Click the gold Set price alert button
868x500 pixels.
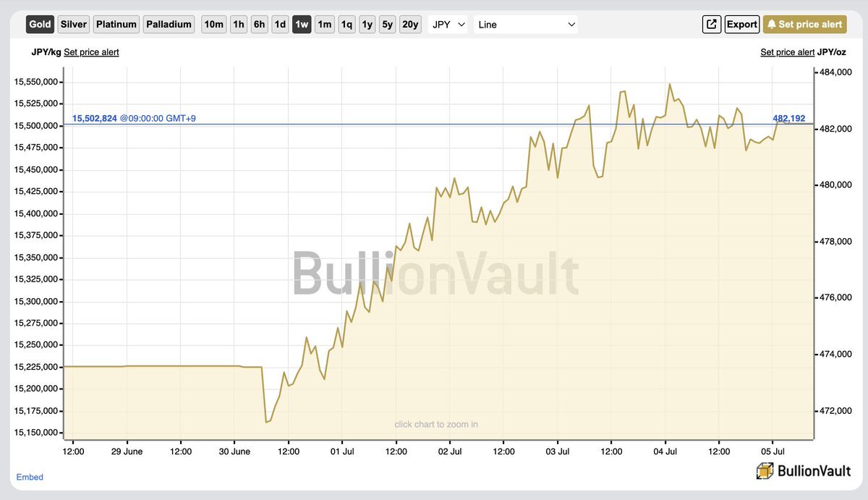(804, 24)
